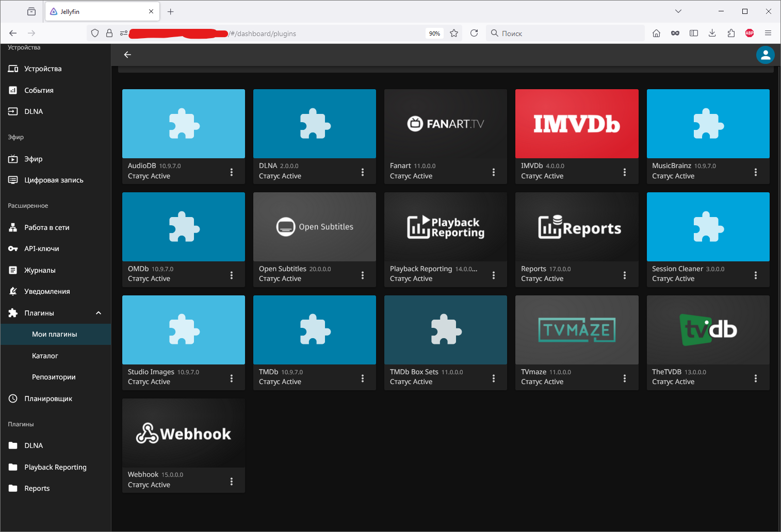The height and width of the screenshot is (532, 781).
Task: Open the three-dot menu for TheTVDB plugin
Action: coord(756,378)
